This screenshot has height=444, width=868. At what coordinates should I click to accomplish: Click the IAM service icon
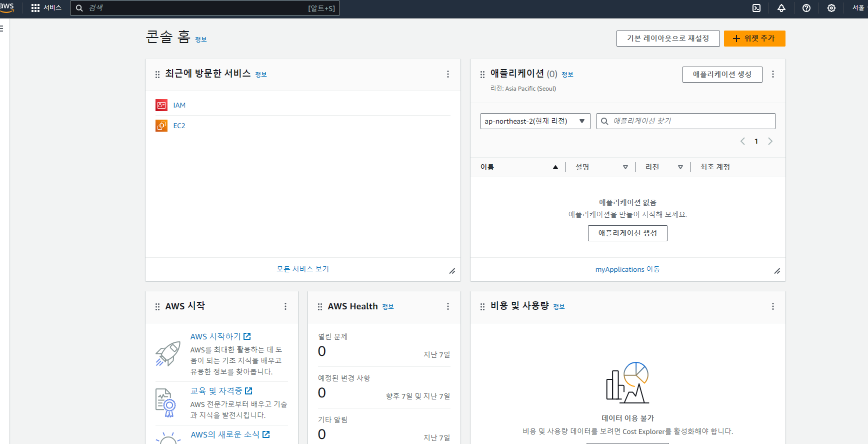click(x=161, y=105)
